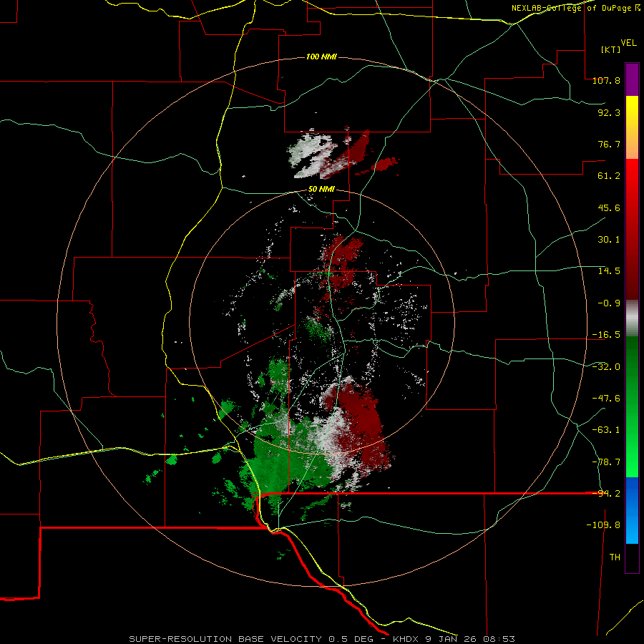
Task: Click the 61.2 legend value
Action: click(x=609, y=176)
